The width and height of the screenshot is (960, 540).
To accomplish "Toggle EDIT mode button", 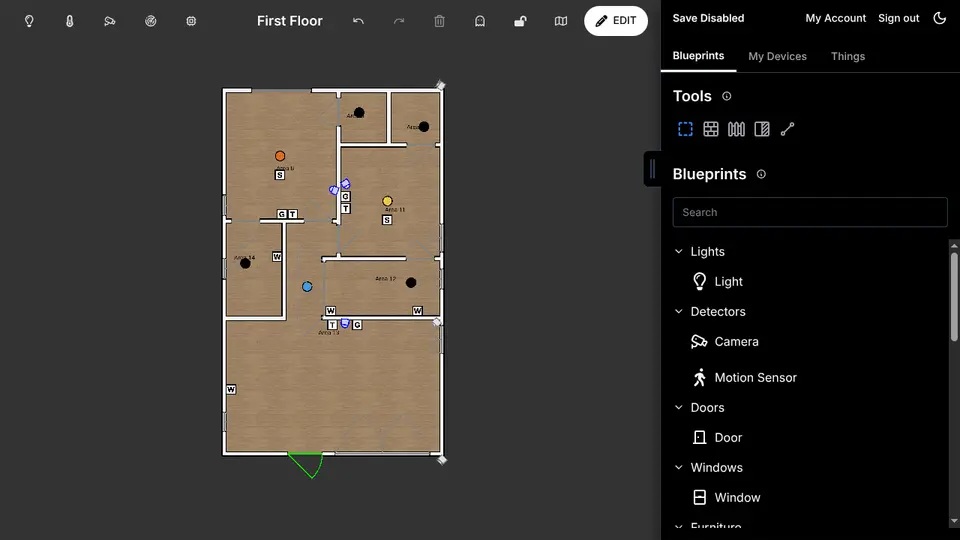I will (616, 21).
